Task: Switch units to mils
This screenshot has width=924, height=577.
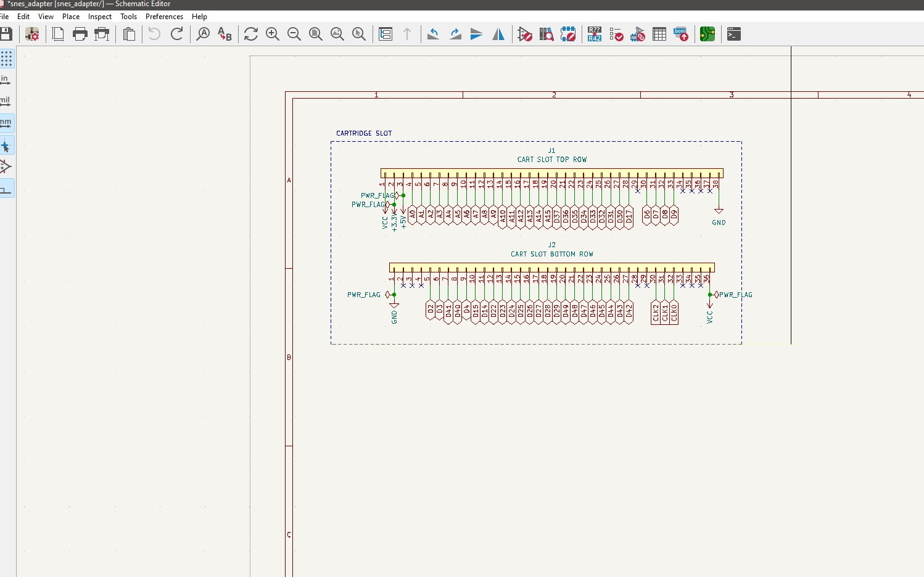Action: point(5,101)
